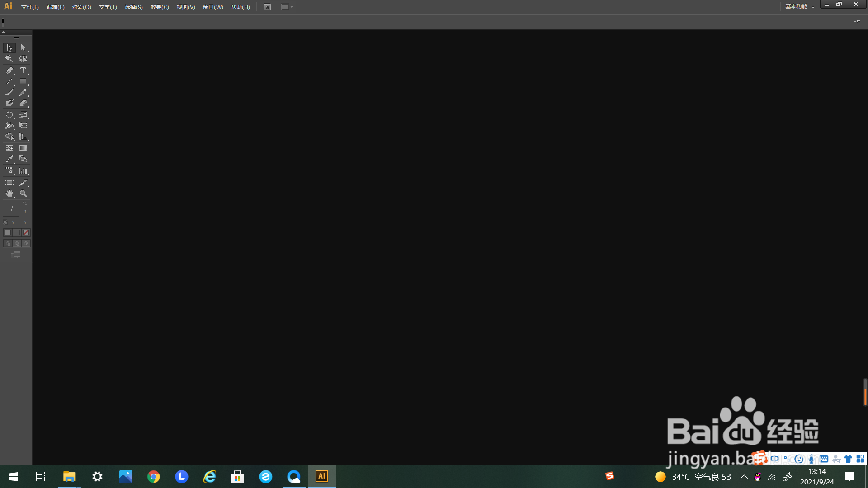Choose the Magic Wand tool
This screenshot has height=488, width=868.
click(9, 59)
